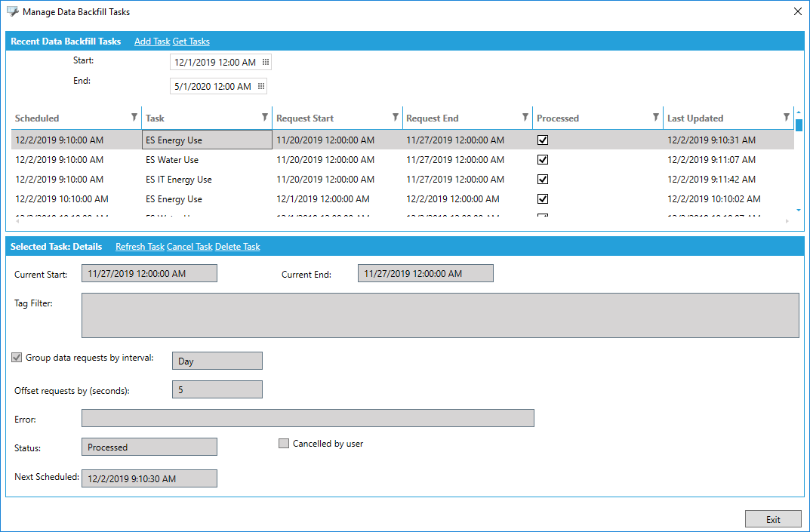Viewport: 810px width, 532px height.
Task: Click the Tag Filter text field
Action: [439, 315]
